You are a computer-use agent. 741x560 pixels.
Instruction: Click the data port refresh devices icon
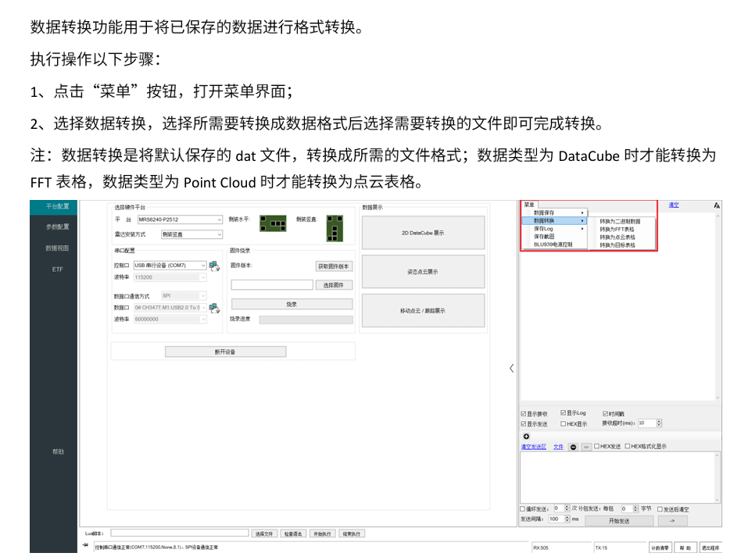click(214, 309)
